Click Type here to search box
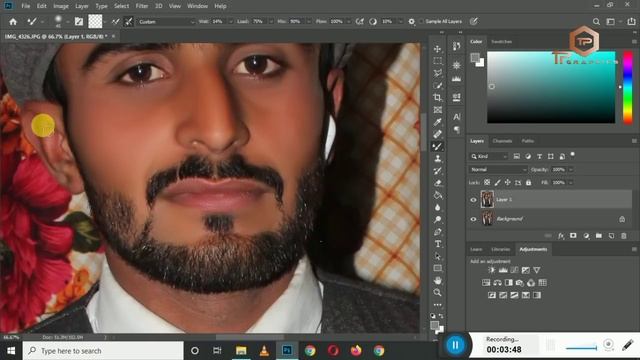The width and height of the screenshot is (640, 360). point(103,351)
